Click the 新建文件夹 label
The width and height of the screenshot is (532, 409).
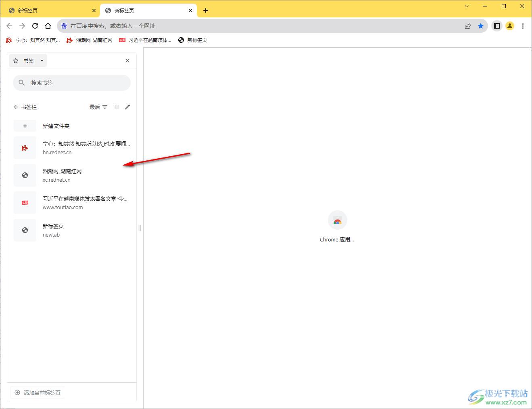click(56, 126)
